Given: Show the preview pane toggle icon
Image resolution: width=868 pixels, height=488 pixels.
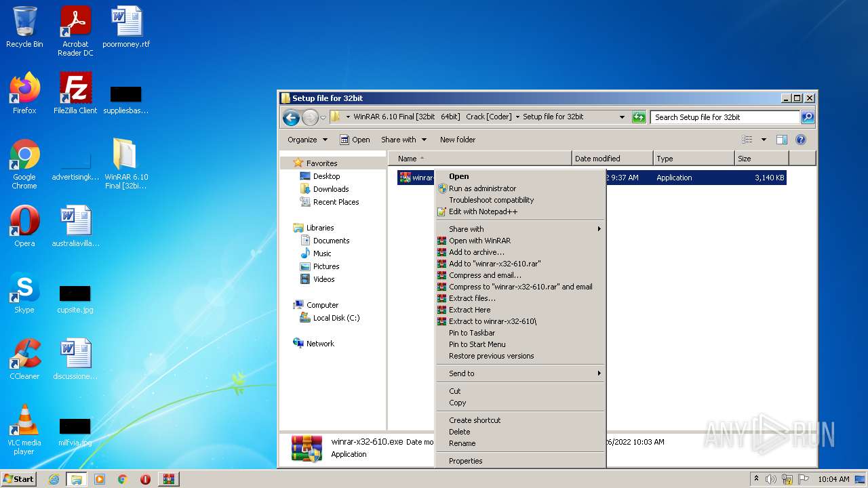Looking at the screenshot, I should (781, 140).
